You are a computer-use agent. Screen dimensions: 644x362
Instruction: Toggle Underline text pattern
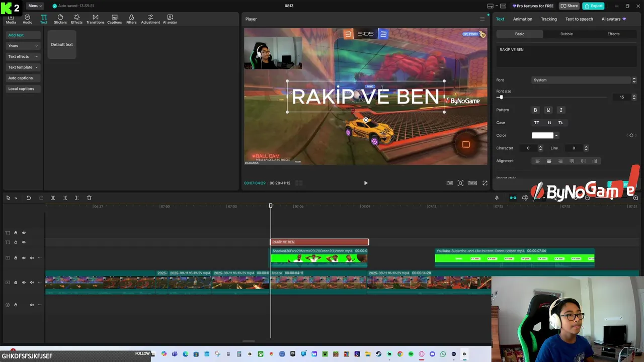coord(548,110)
